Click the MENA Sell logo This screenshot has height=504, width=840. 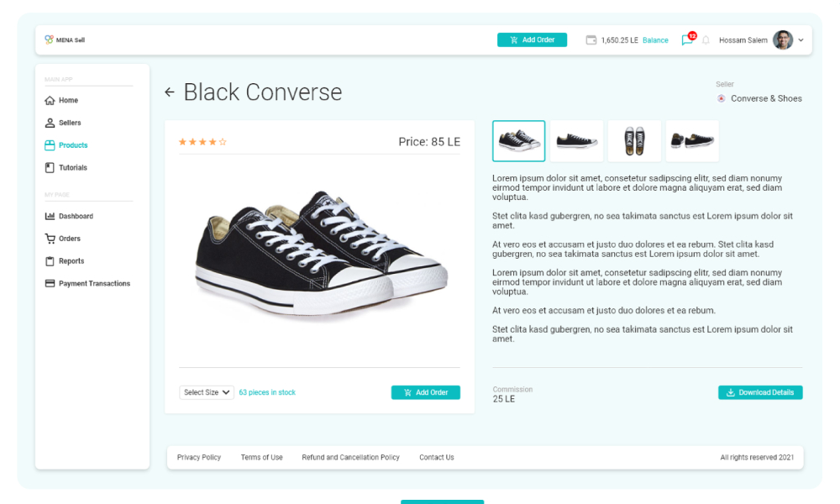65,40
